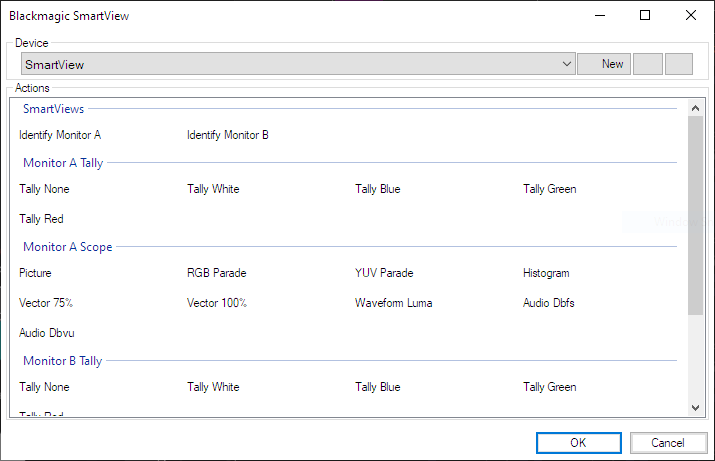Select Tally Red under Monitor A Tally
715x461 pixels.
41,219
